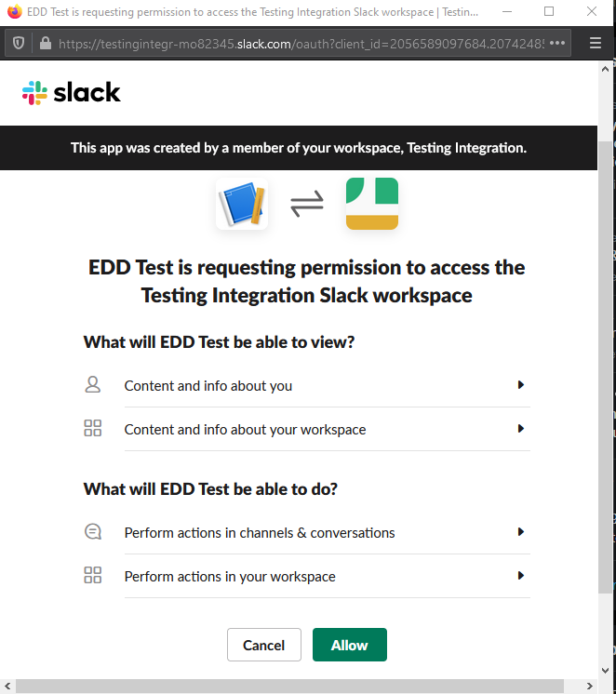
Task: Expand 'Perform actions in your workspace' arrow
Action: point(521,576)
